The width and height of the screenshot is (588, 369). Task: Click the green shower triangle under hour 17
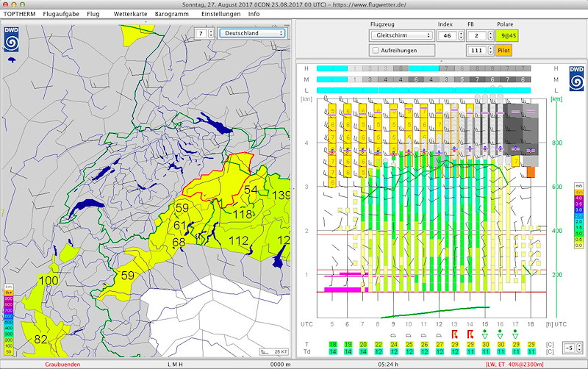[515, 334]
